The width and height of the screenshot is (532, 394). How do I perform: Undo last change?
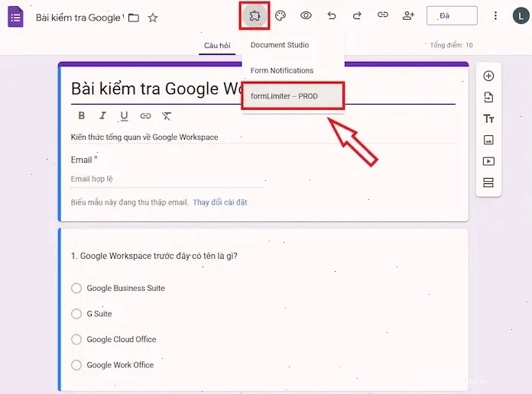tap(332, 15)
